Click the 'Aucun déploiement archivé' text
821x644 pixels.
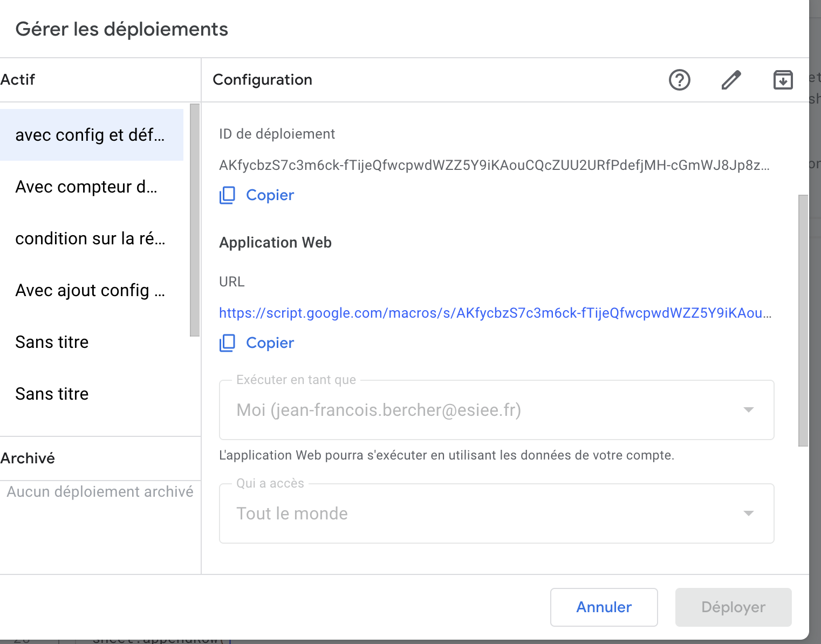[100, 492]
